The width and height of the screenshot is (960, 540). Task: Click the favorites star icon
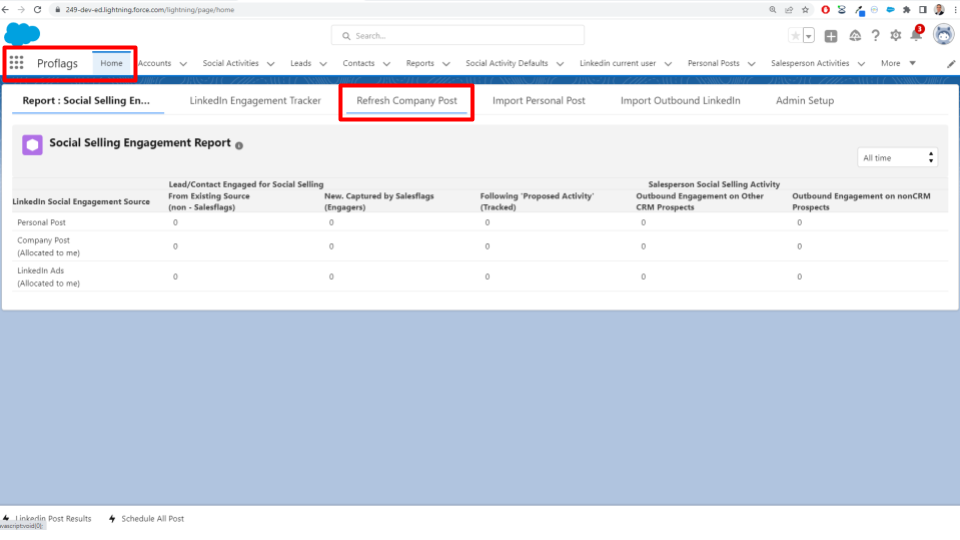(795, 36)
